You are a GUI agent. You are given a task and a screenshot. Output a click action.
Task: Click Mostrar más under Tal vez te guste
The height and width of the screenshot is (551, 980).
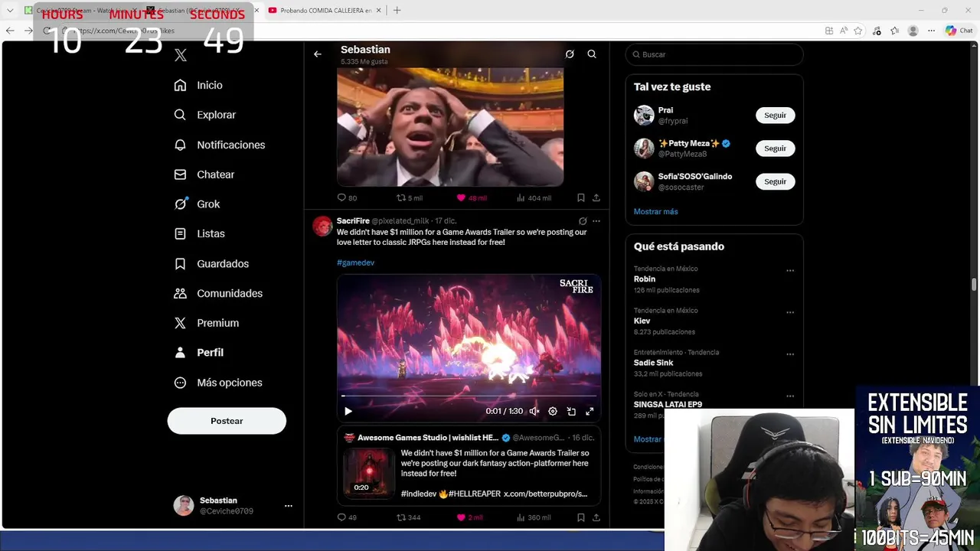(x=655, y=211)
